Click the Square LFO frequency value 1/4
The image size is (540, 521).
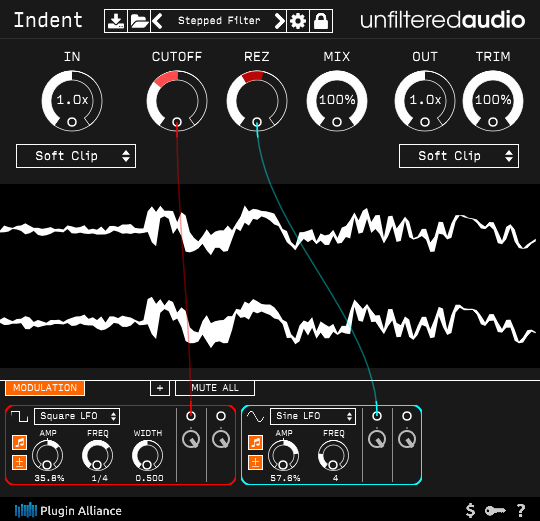click(x=100, y=478)
